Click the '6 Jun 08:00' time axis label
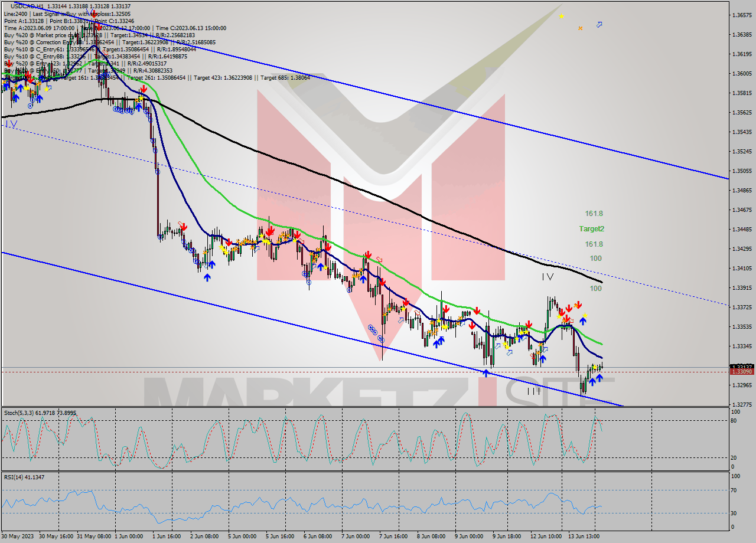Screen dimensions: 756x543 pos(318,537)
